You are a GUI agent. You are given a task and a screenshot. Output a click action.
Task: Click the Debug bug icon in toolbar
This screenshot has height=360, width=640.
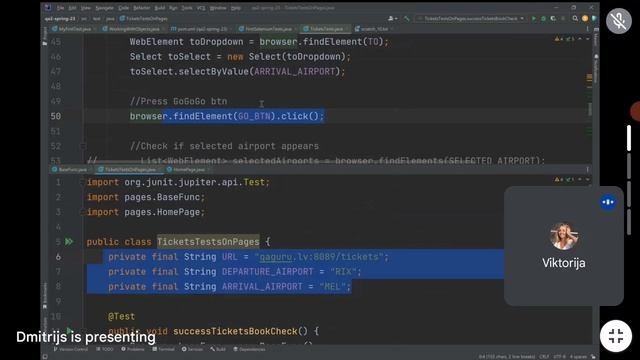(543, 18)
